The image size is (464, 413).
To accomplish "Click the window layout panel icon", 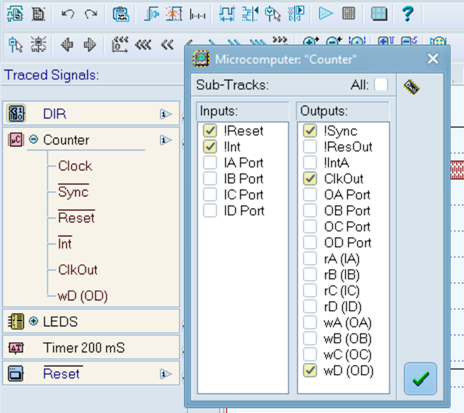I will pyautogui.click(x=379, y=14).
